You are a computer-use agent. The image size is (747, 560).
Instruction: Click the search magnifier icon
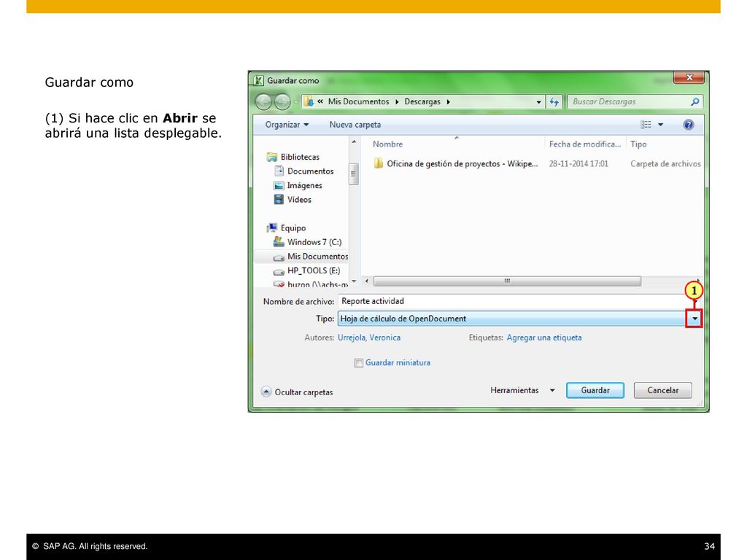[695, 102]
